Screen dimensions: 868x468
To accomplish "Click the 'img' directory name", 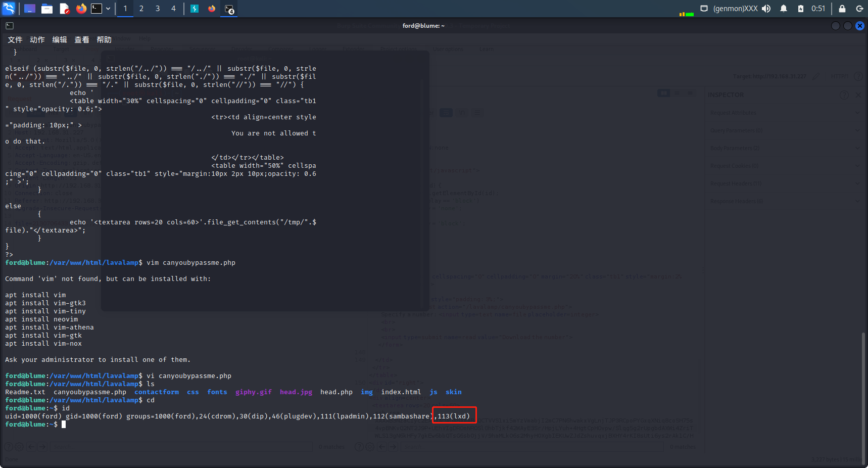I will (x=367, y=392).
